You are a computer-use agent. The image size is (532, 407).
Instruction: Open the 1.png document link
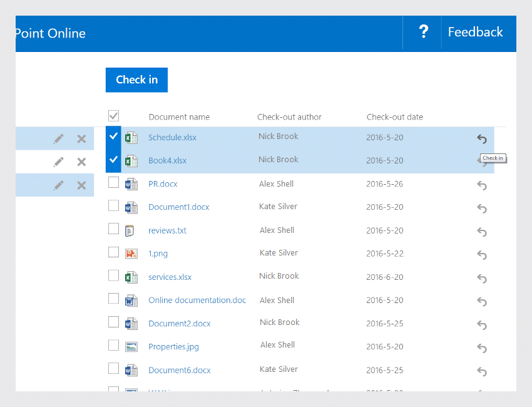(x=158, y=254)
